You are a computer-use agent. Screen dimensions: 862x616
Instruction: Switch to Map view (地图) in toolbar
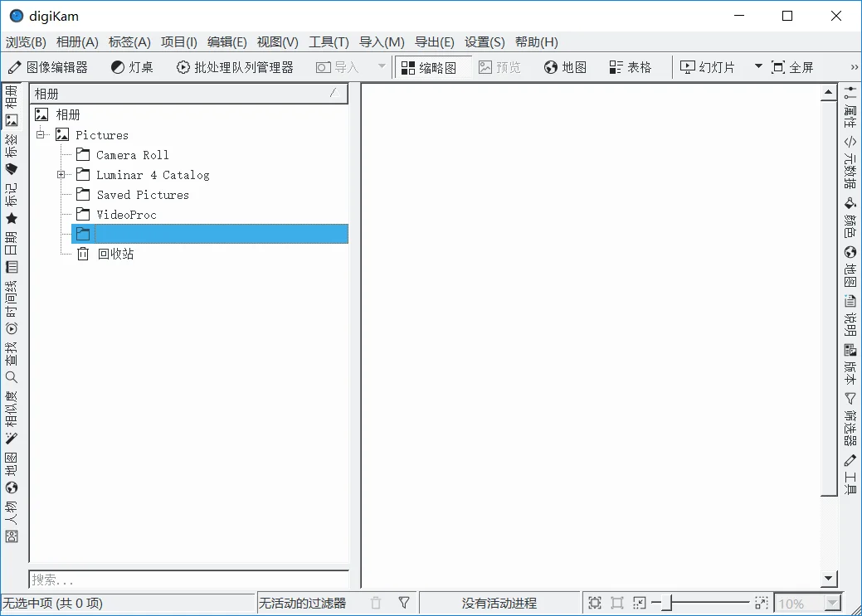point(565,66)
